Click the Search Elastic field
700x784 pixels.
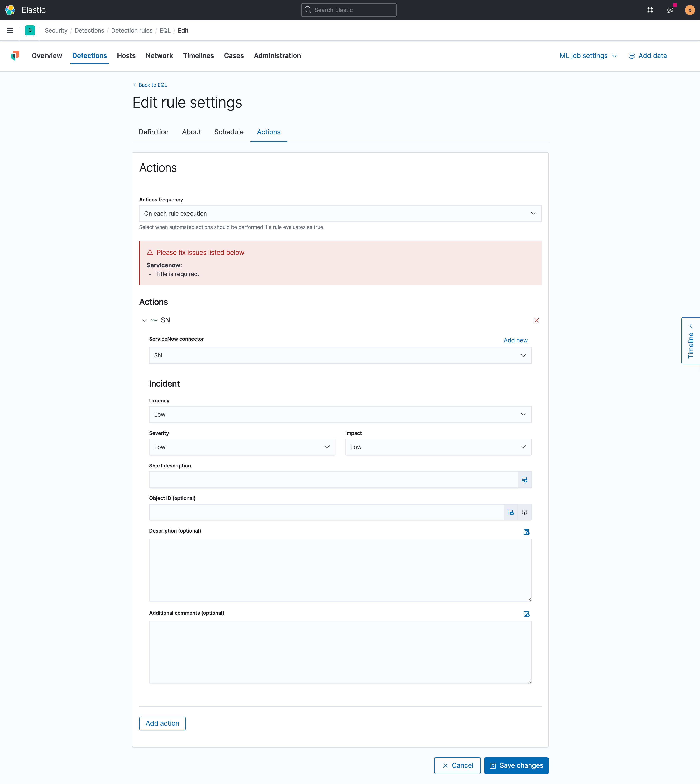pos(349,10)
